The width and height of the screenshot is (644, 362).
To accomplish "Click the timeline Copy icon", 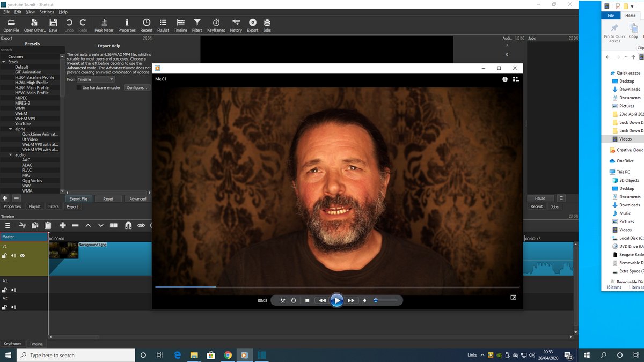I will (35, 226).
